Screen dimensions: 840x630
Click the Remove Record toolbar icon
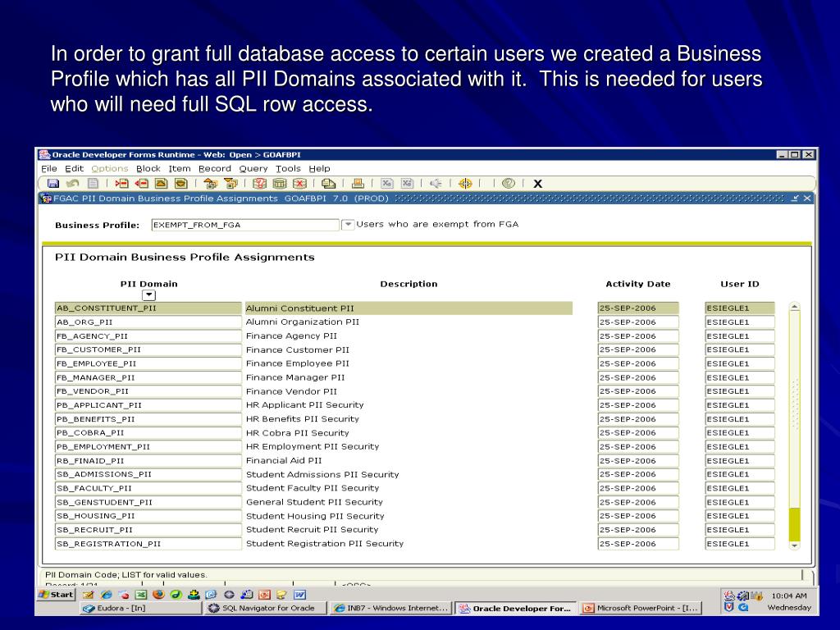coord(141,183)
